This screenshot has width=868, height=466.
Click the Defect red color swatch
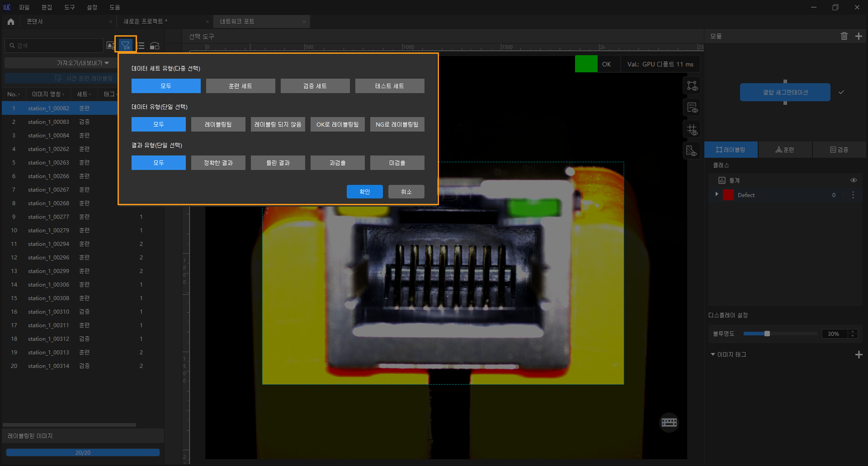(x=728, y=195)
